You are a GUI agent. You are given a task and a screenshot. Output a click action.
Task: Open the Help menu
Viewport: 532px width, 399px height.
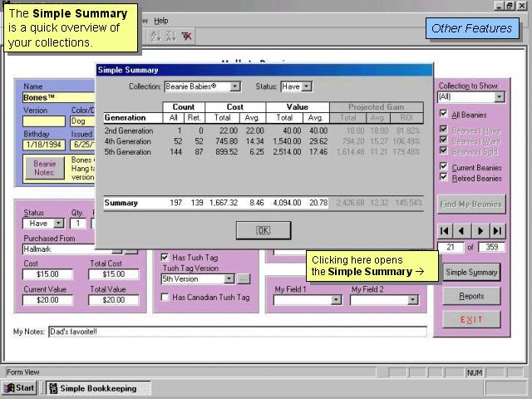pyautogui.click(x=160, y=21)
